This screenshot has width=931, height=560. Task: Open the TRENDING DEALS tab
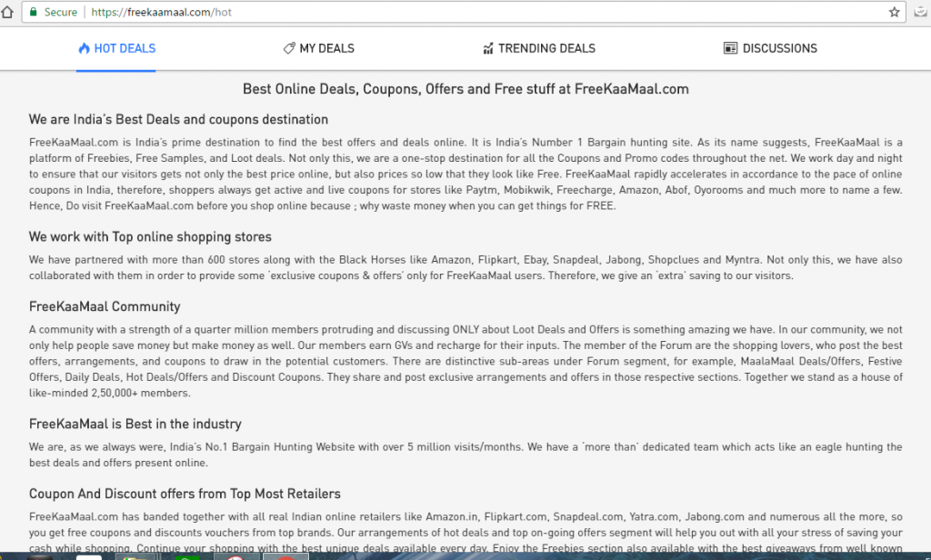pos(539,49)
